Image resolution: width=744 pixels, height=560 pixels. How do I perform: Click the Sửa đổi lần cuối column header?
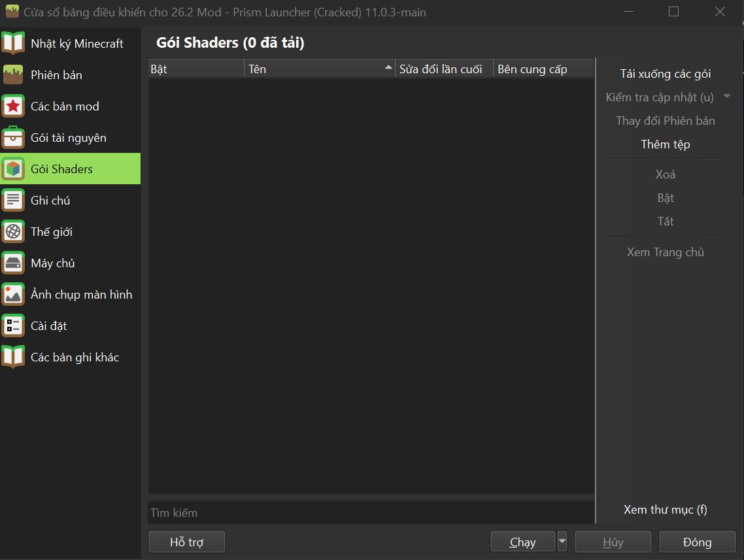445,69
